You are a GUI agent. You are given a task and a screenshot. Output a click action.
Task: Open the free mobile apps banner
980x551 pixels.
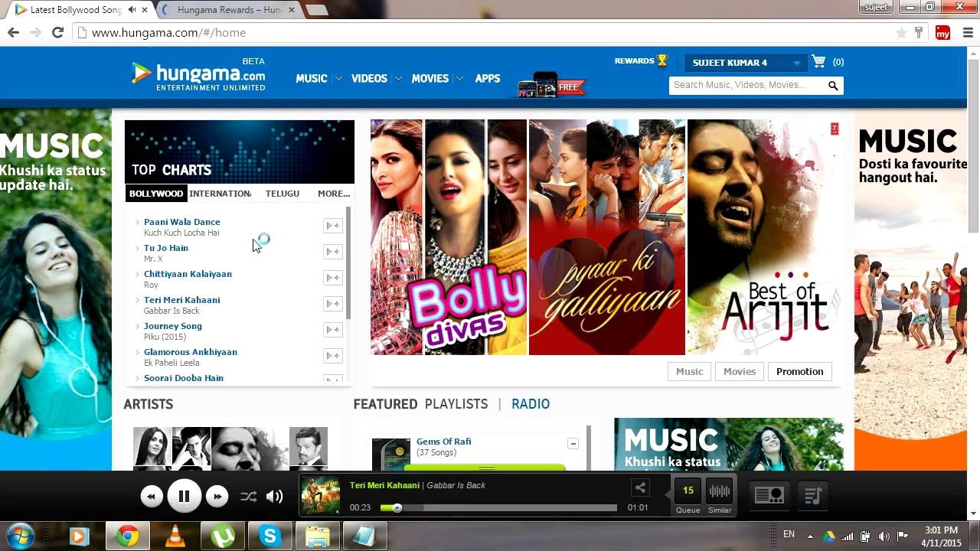coord(551,85)
